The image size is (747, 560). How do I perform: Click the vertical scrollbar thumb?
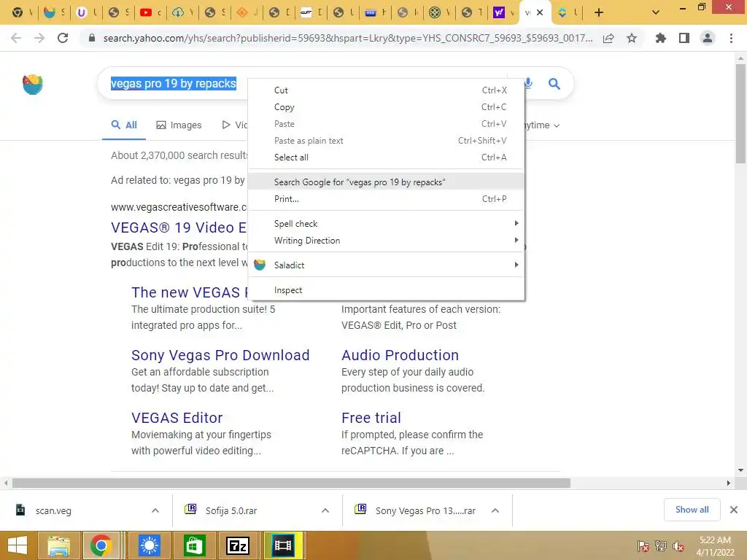click(740, 113)
